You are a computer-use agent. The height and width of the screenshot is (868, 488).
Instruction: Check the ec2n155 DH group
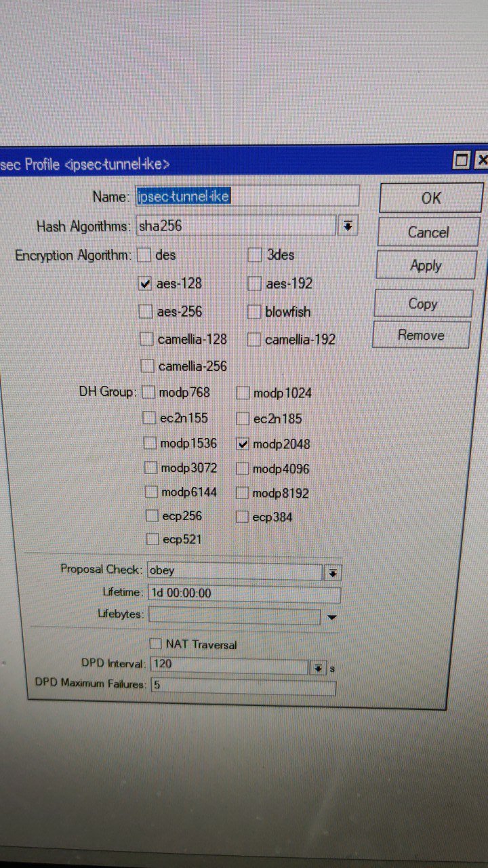149,418
